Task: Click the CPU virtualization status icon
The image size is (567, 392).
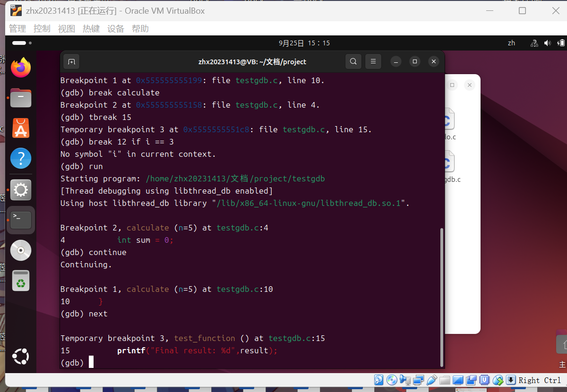Action: tap(484, 380)
